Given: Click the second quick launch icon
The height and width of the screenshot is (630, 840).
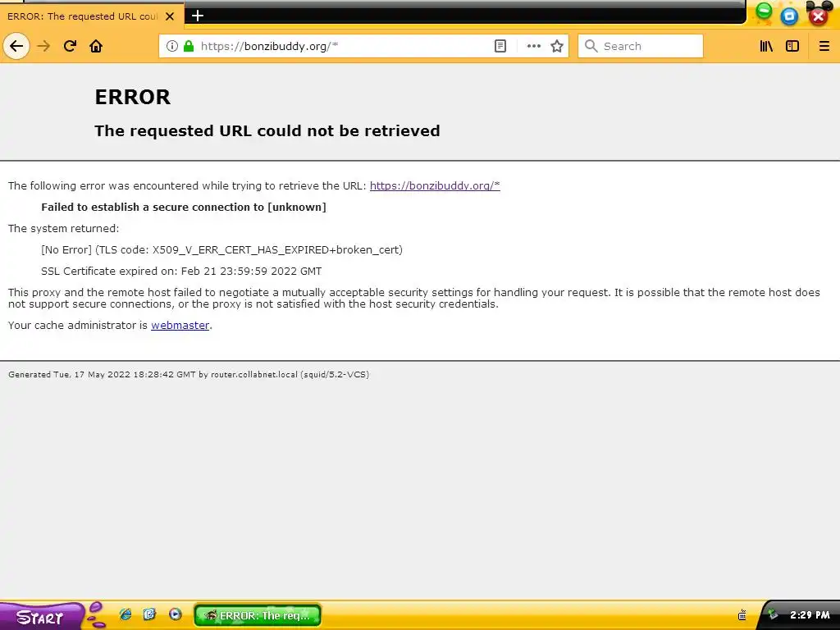Looking at the screenshot, I should pyautogui.click(x=149, y=614).
